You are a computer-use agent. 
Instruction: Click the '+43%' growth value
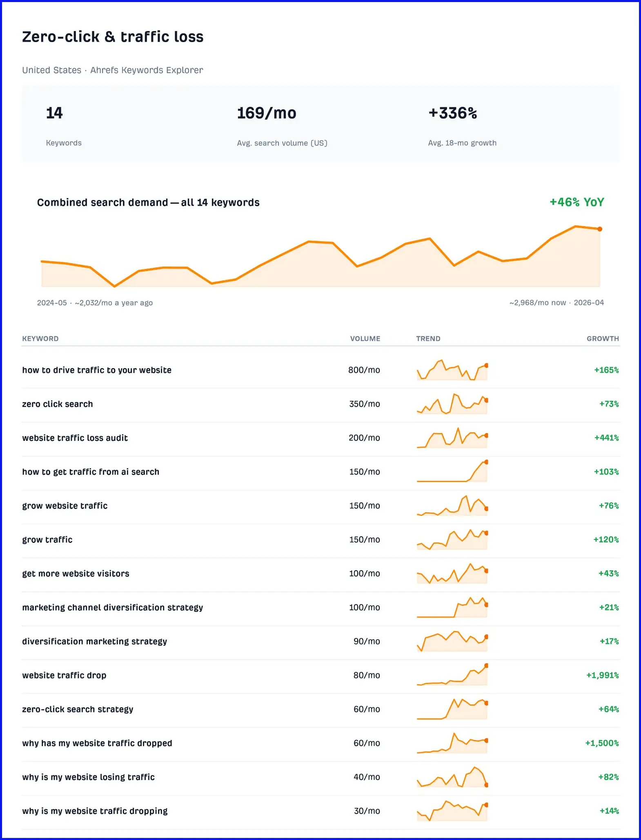pos(609,573)
